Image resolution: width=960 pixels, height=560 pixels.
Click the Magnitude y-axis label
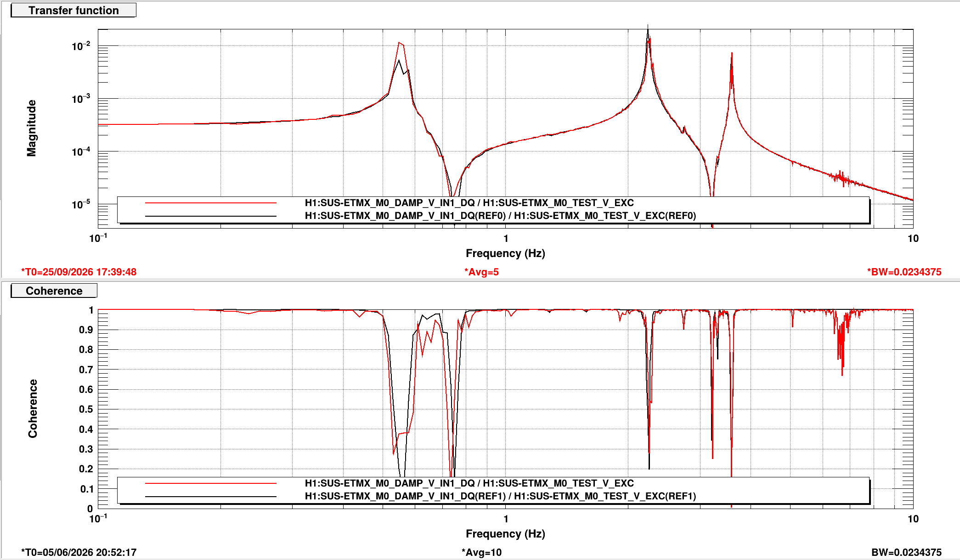31,128
